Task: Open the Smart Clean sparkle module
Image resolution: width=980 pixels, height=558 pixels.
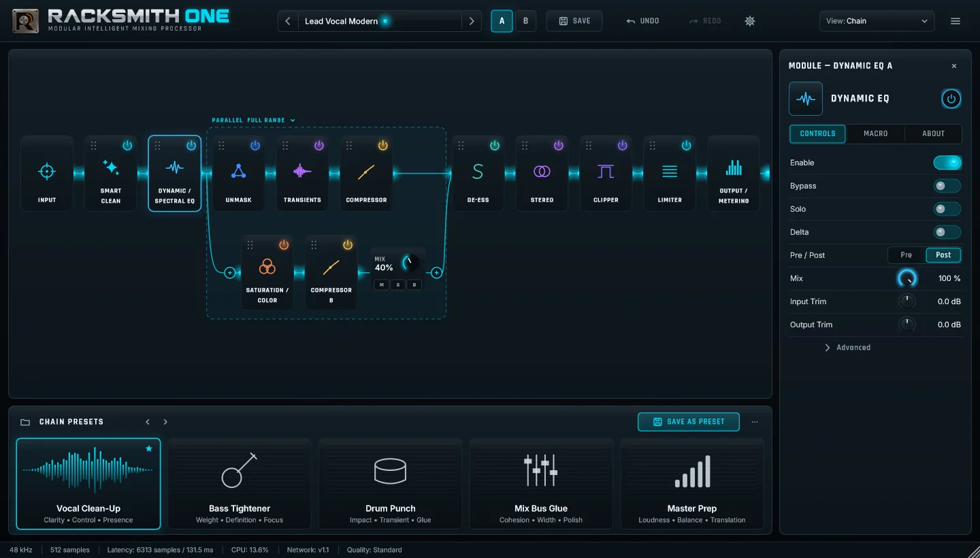Action: point(111,173)
